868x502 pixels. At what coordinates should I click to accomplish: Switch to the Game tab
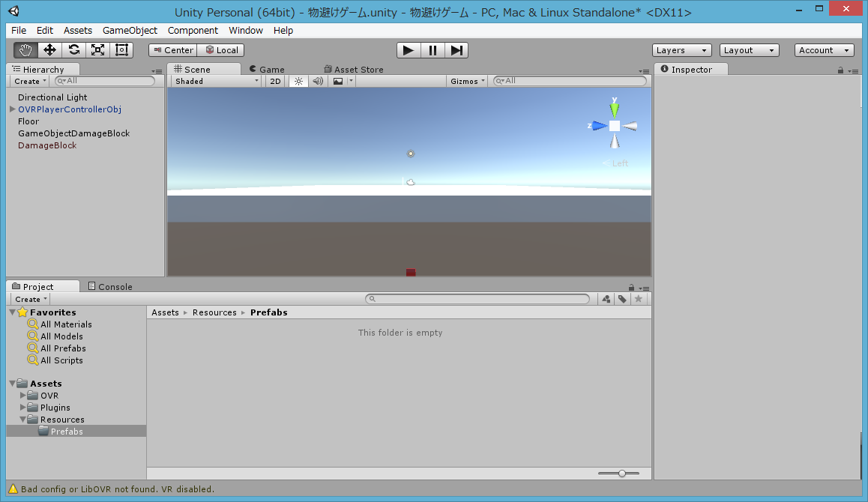(267, 69)
